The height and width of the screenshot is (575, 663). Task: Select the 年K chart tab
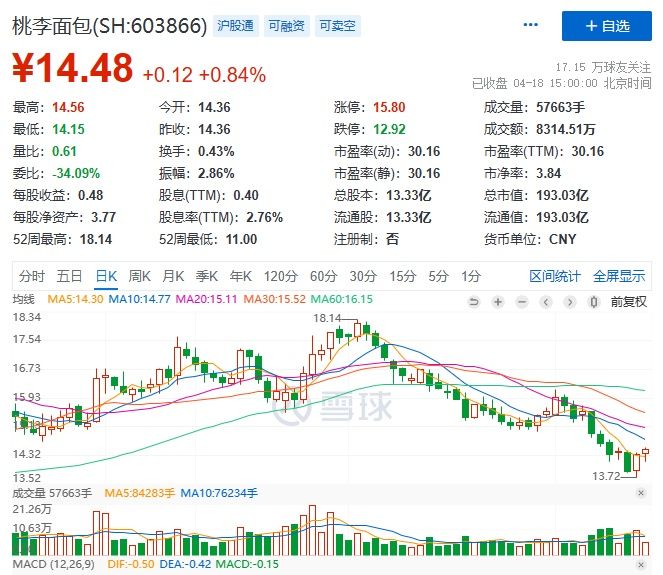click(x=241, y=277)
